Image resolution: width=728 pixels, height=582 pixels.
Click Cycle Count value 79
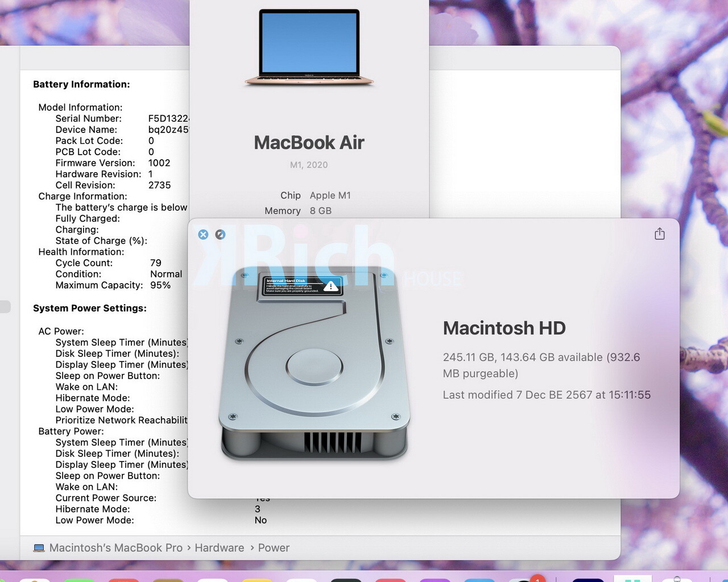coord(156,263)
